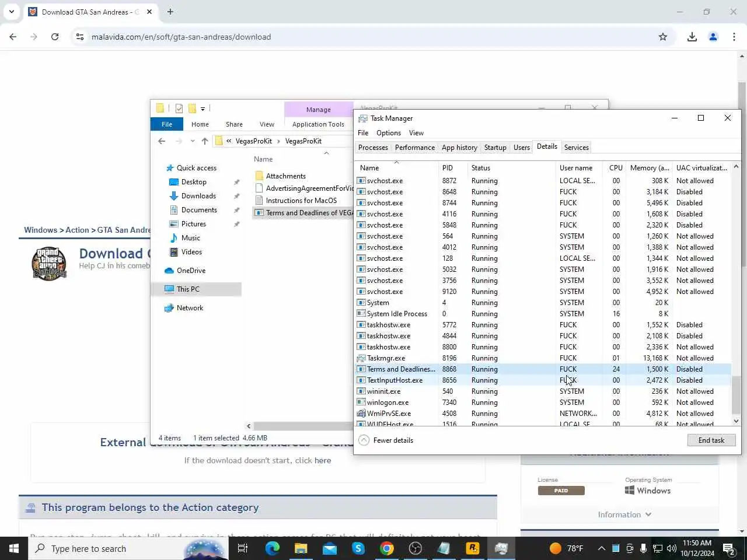Screen dimensions: 747x560
Task: Select WmiPrvSE.exe process row
Action: pyautogui.click(x=543, y=414)
